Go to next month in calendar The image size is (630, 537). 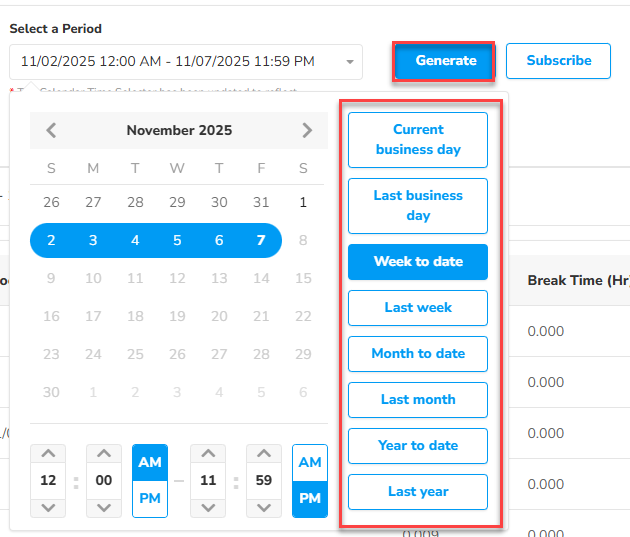307,130
